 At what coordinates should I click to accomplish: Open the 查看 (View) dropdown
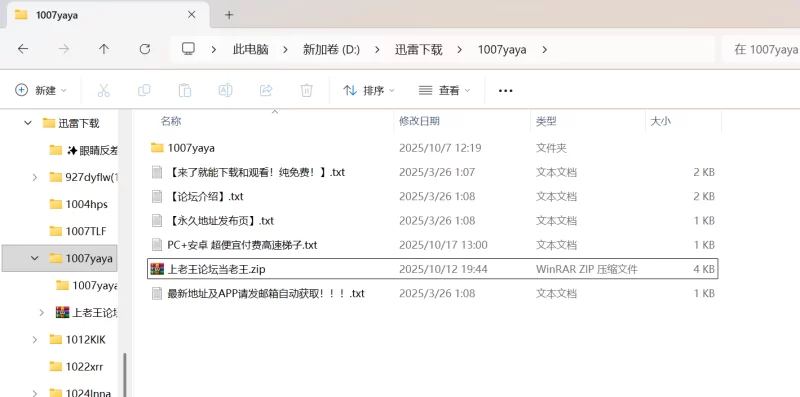point(444,90)
